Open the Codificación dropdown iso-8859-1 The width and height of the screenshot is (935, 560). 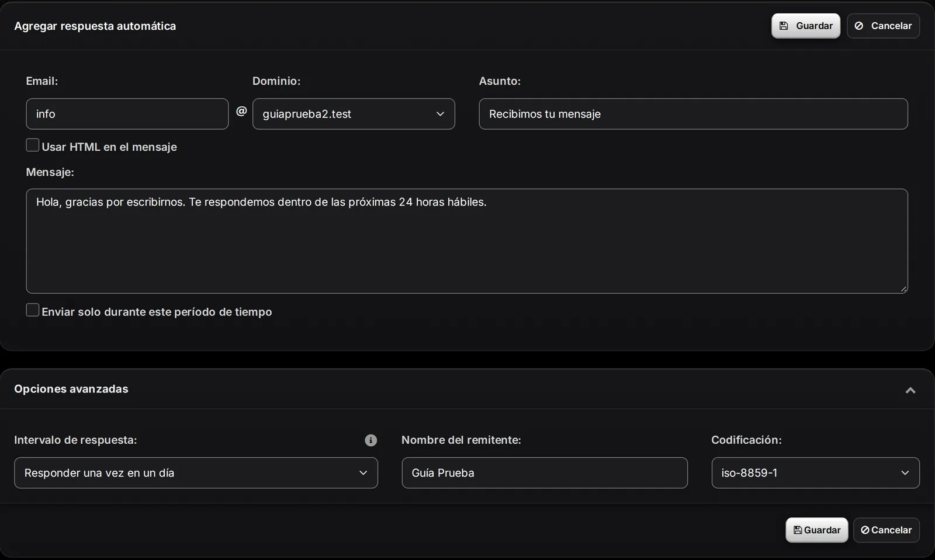[x=815, y=473]
